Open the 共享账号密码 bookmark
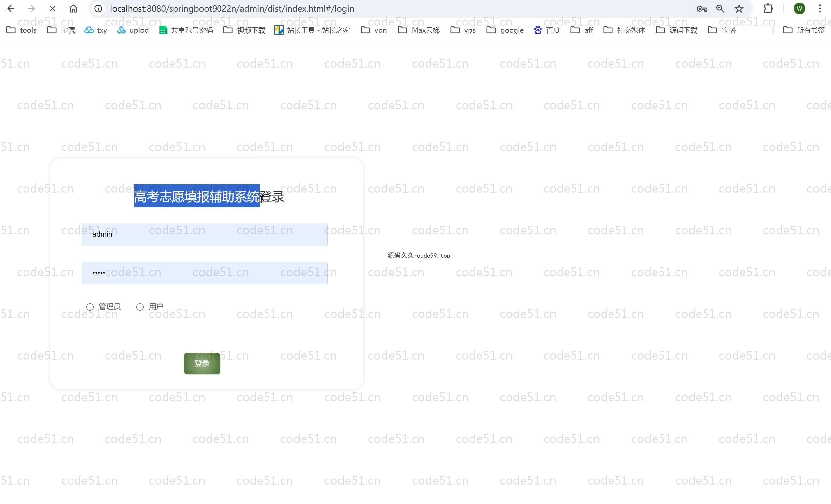The height and width of the screenshot is (504, 831). point(186,30)
